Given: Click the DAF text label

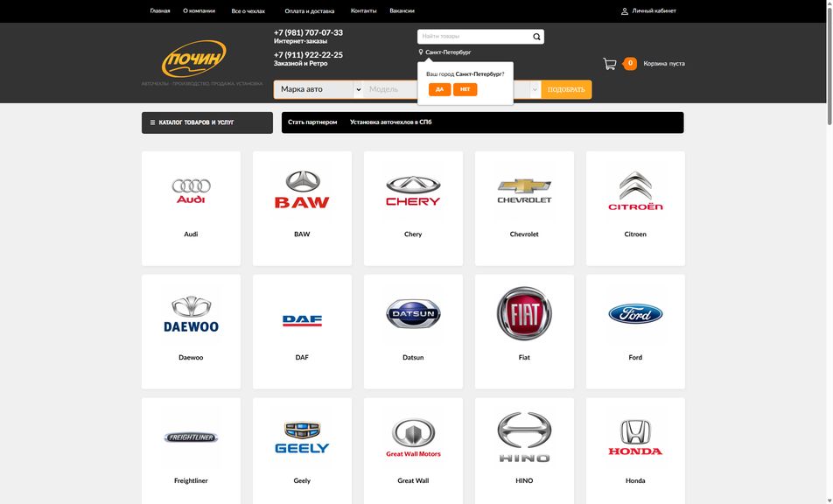Looking at the screenshot, I should coord(302,357).
